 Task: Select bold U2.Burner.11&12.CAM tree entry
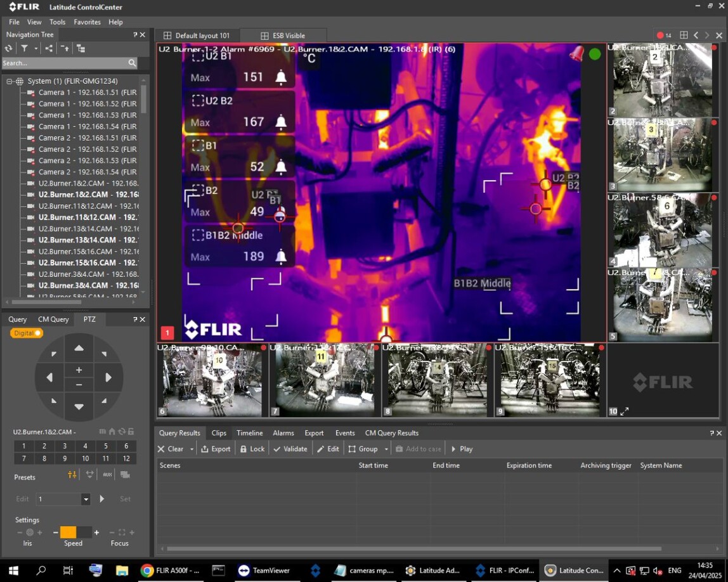(88, 217)
